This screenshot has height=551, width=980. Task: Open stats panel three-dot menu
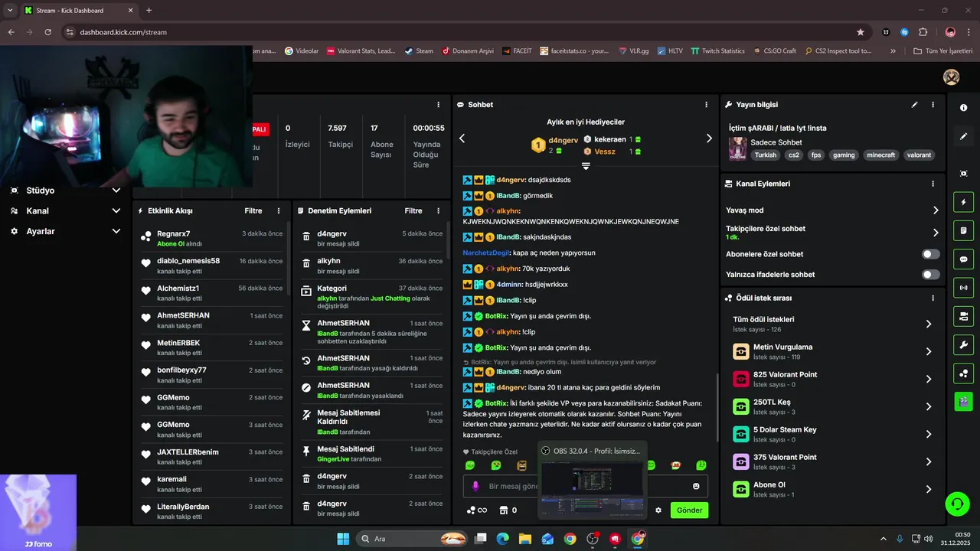438,105
